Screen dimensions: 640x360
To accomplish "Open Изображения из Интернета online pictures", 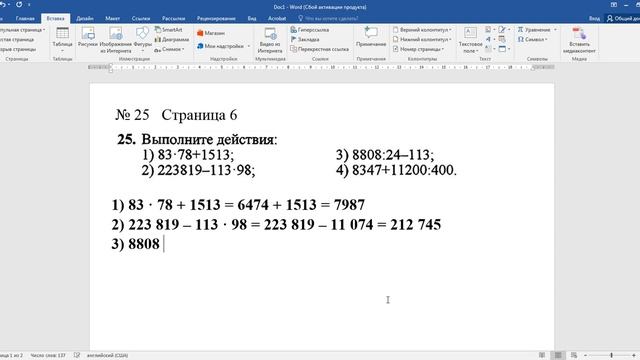I will [x=116, y=40].
